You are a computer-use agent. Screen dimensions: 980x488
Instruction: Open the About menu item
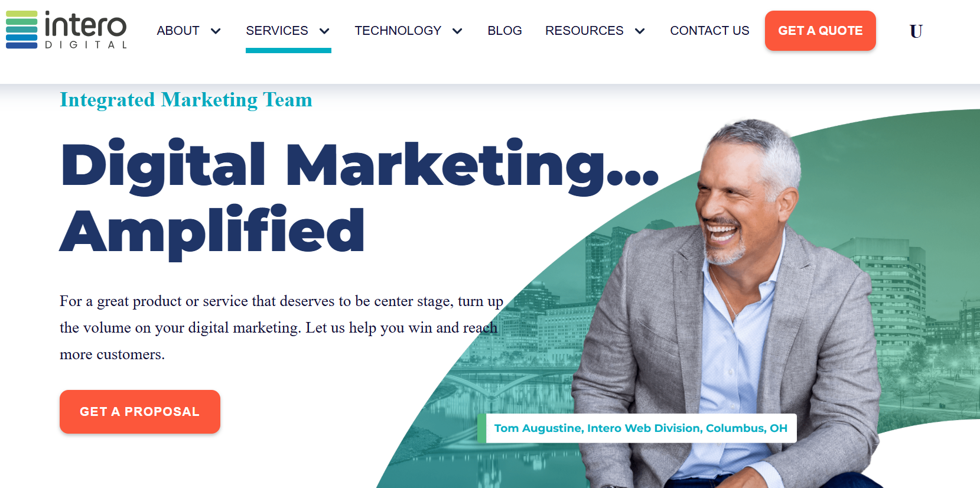click(x=178, y=31)
